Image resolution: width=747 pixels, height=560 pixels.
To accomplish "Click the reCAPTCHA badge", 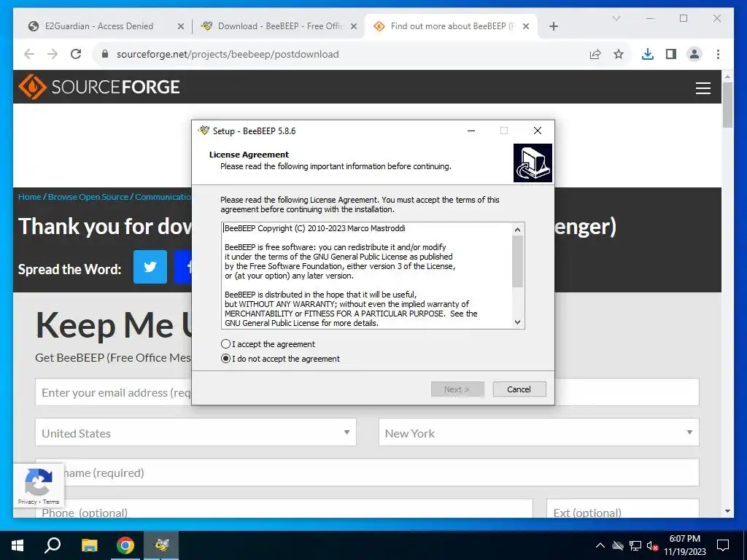I will point(39,486).
